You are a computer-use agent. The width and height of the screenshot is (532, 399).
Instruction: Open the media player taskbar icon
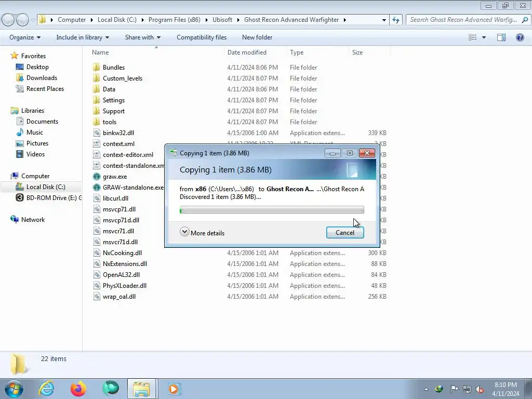tap(174, 389)
